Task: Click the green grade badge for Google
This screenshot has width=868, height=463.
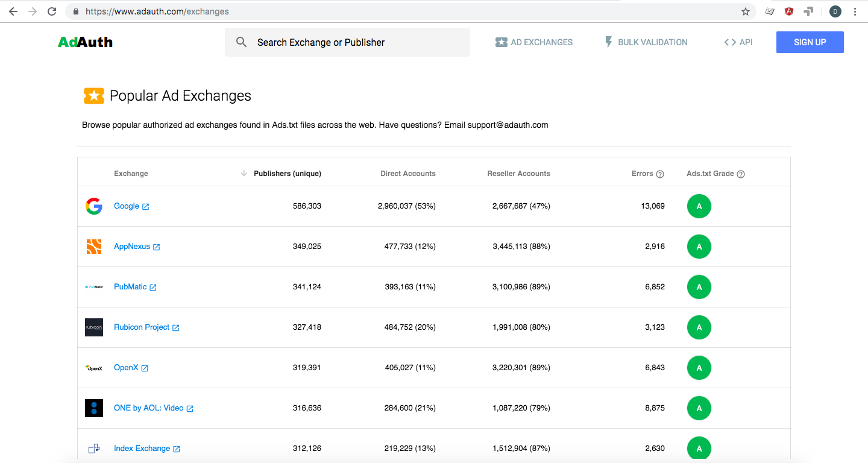Action: click(699, 206)
